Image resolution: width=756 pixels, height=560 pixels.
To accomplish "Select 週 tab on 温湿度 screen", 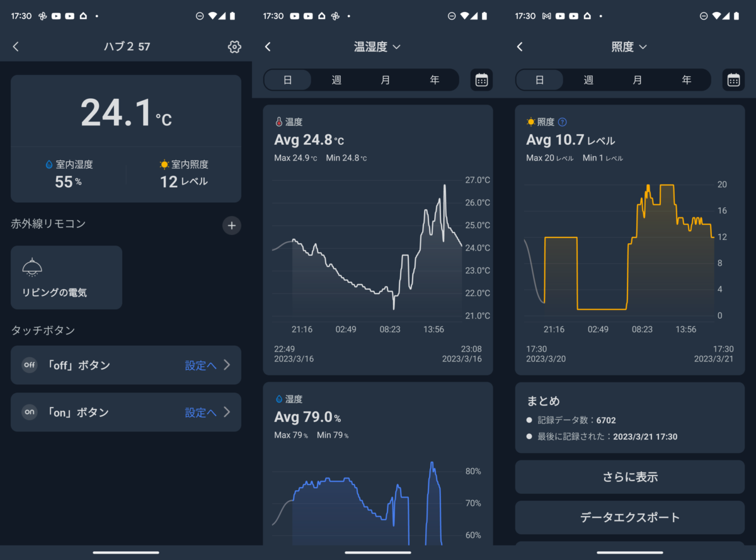I will tap(336, 80).
